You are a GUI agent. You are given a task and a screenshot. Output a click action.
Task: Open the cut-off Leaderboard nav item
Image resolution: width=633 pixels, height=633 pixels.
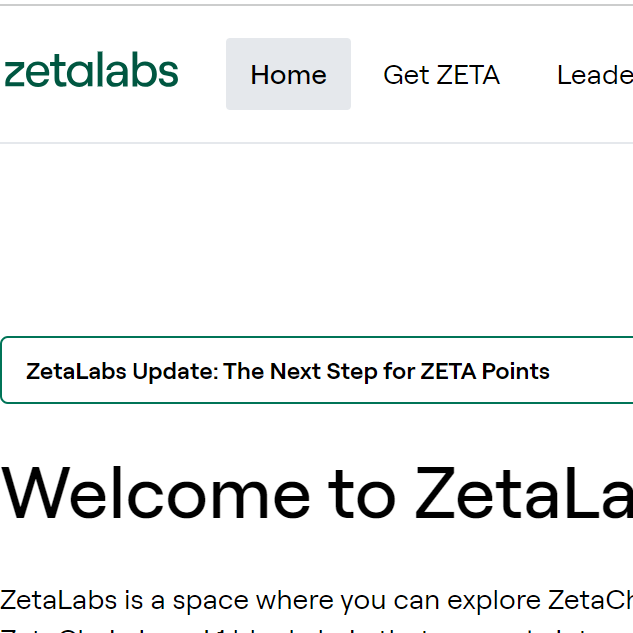(595, 74)
